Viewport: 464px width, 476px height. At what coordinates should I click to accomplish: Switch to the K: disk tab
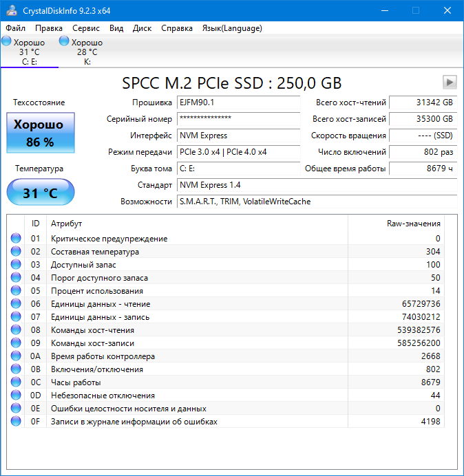[x=87, y=52]
